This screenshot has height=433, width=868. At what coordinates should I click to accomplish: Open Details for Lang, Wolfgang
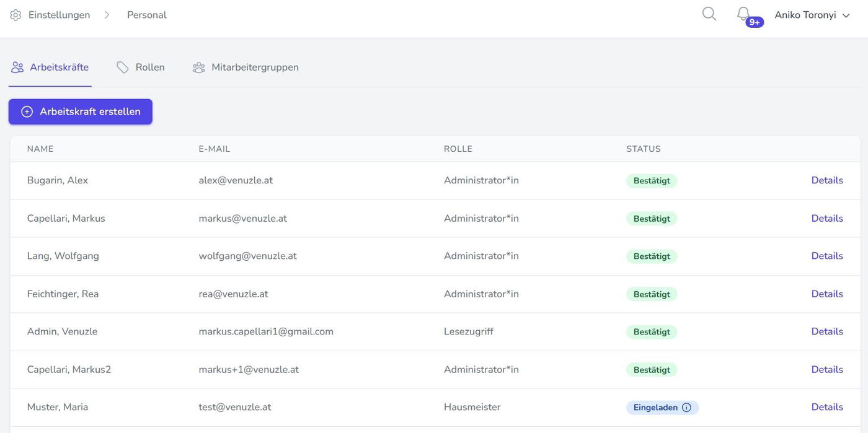click(x=827, y=256)
